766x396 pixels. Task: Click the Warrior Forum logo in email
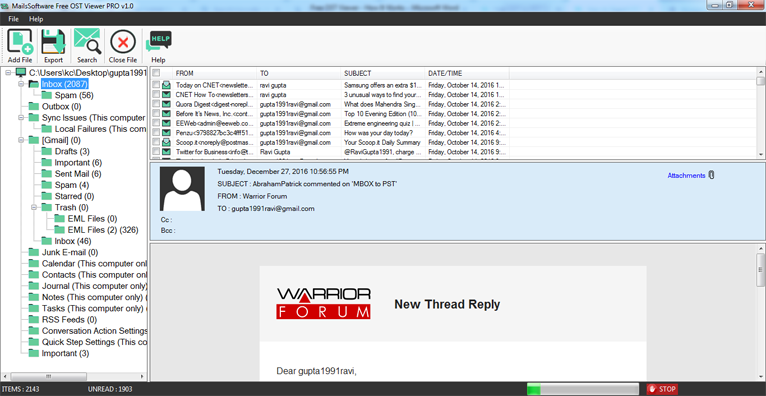coord(323,303)
